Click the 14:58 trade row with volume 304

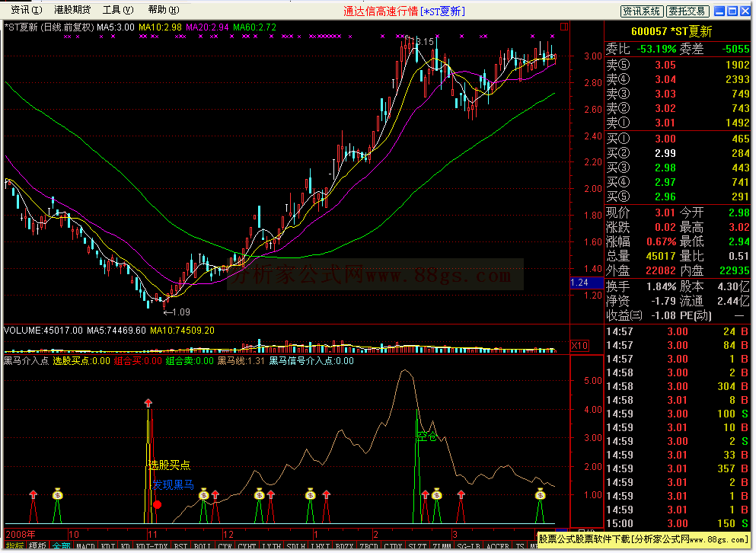click(678, 386)
